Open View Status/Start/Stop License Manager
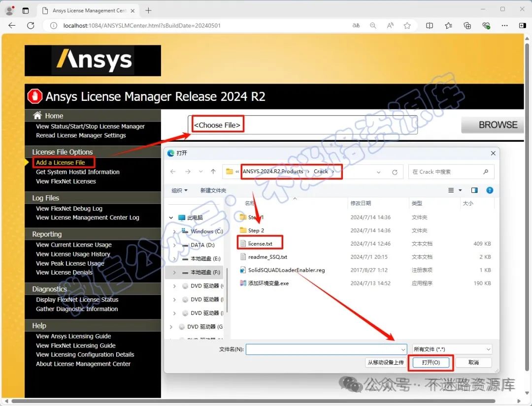This screenshot has width=532, height=406. click(90, 126)
